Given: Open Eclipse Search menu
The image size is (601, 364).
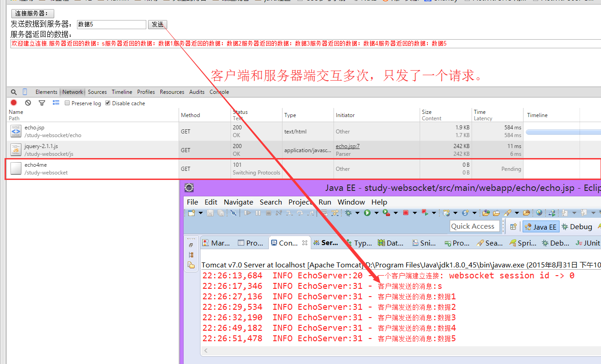Looking at the screenshot, I should pos(271,202).
